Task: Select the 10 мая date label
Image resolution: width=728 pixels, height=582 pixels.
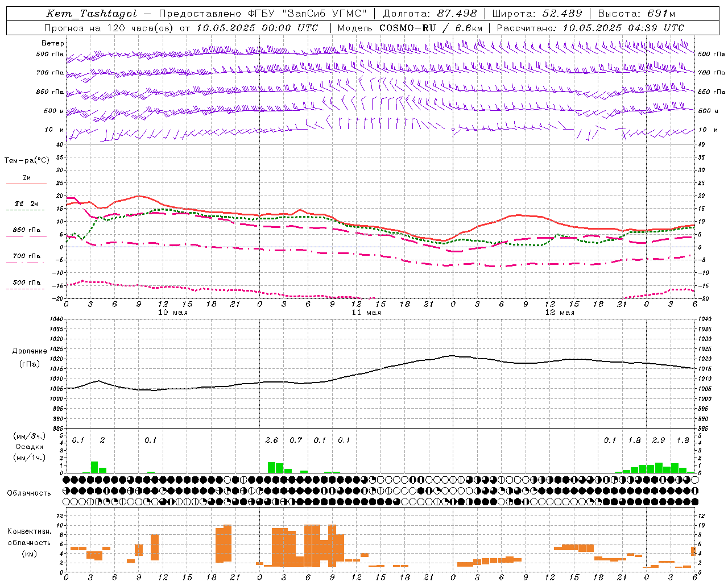Action: tap(173, 313)
